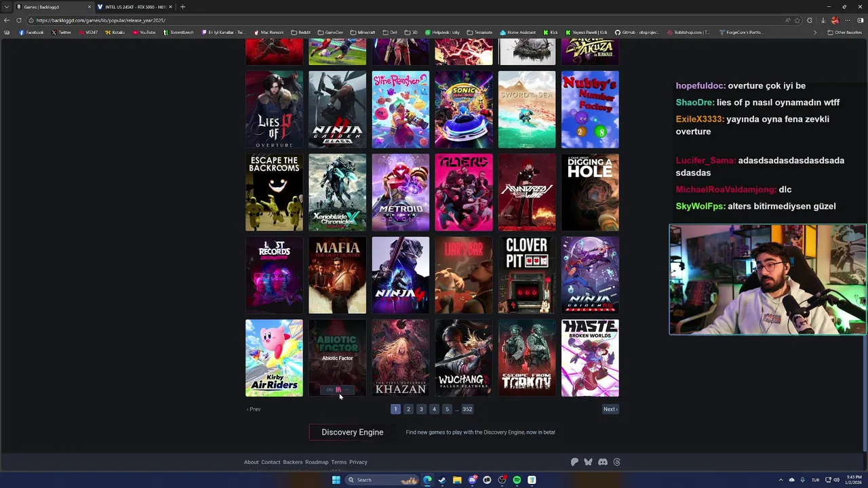The height and width of the screenshot is (488, 868).
Task: Open a new browser tab with plus
Action: (182, 7)
